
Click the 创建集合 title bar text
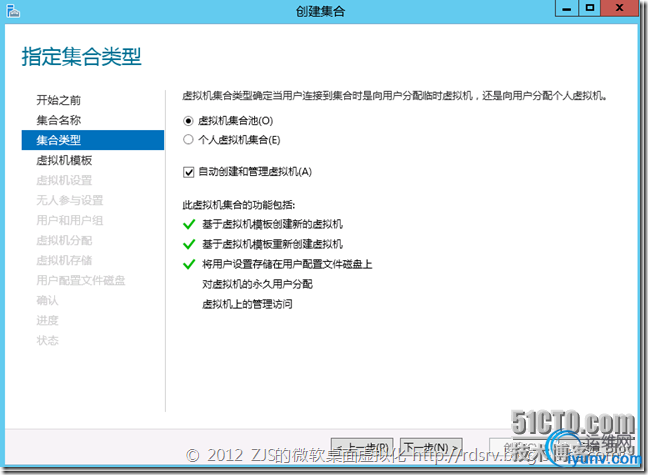[320, 11]
